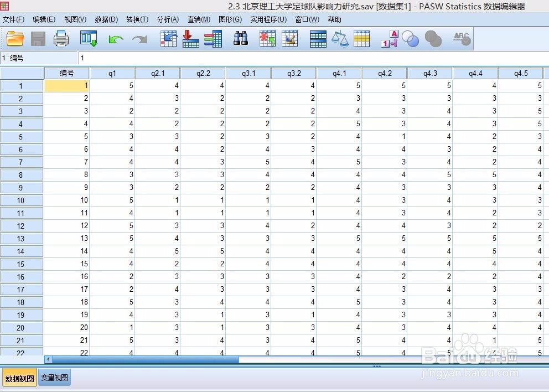Viewport: 549px width, 392px height.
Task: Open the 实用程序(U) menu
Action: [268, 19]
